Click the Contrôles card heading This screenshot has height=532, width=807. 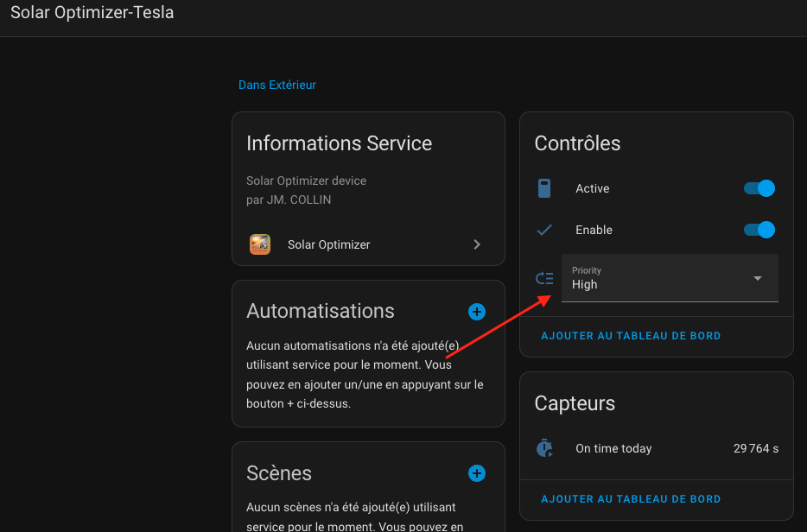pyautogui.click(x=577, y=143)
